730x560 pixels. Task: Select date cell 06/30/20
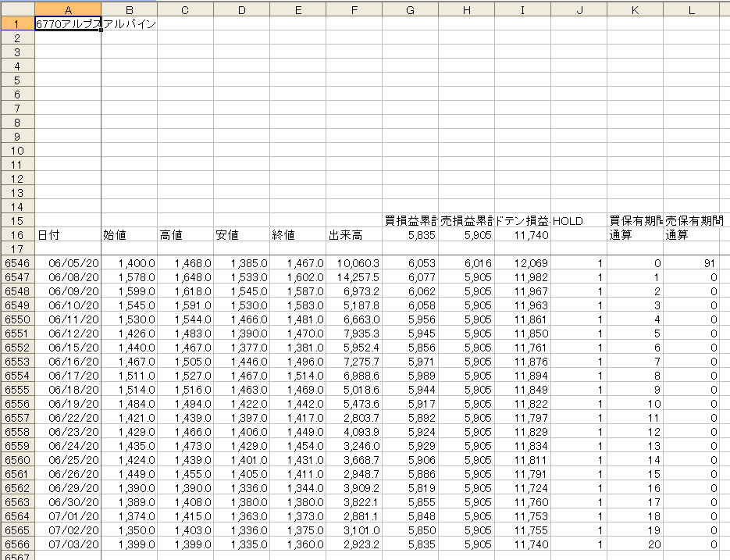(68, 502)
